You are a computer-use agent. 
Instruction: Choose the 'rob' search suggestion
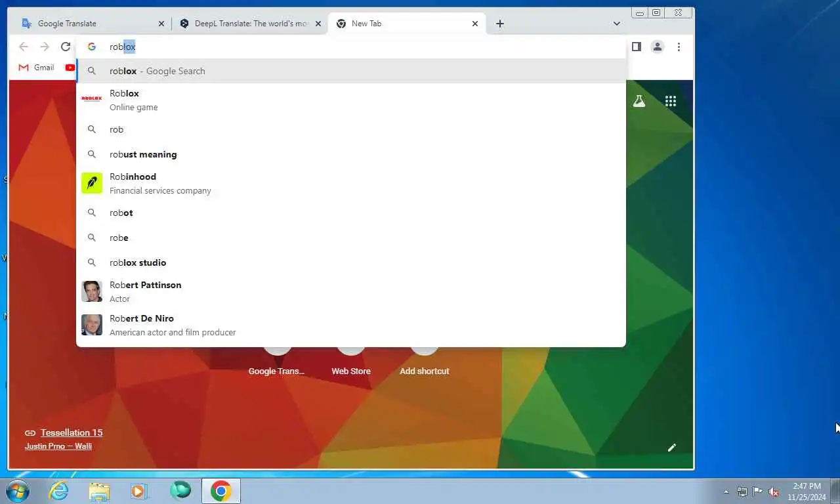(x=351, y=129)
